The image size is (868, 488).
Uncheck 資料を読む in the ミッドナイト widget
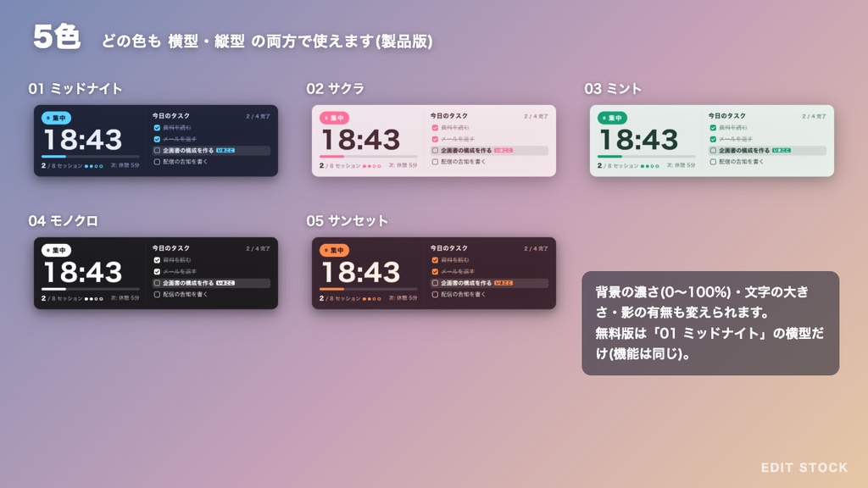click(157, 128)
